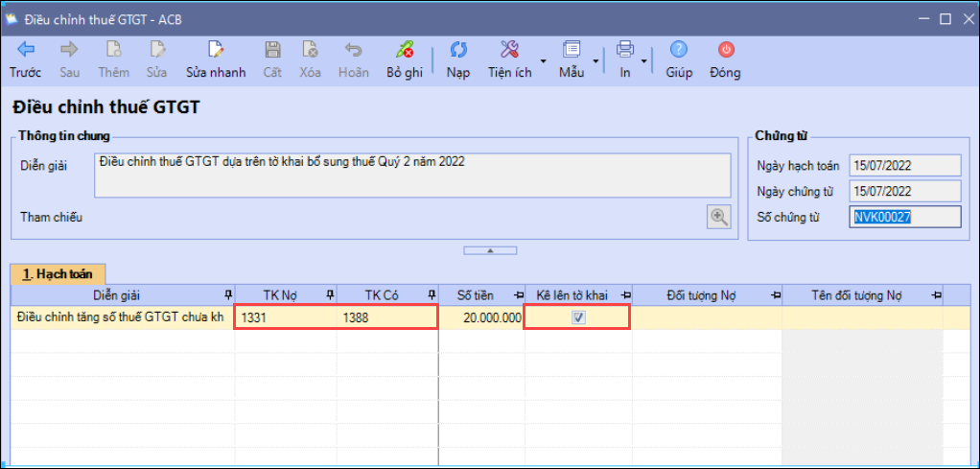Image resolution: width=980 pixels, height=469 pixels.
Task: Click the Số chứng từ input field
Action: [x=905, y=217]
